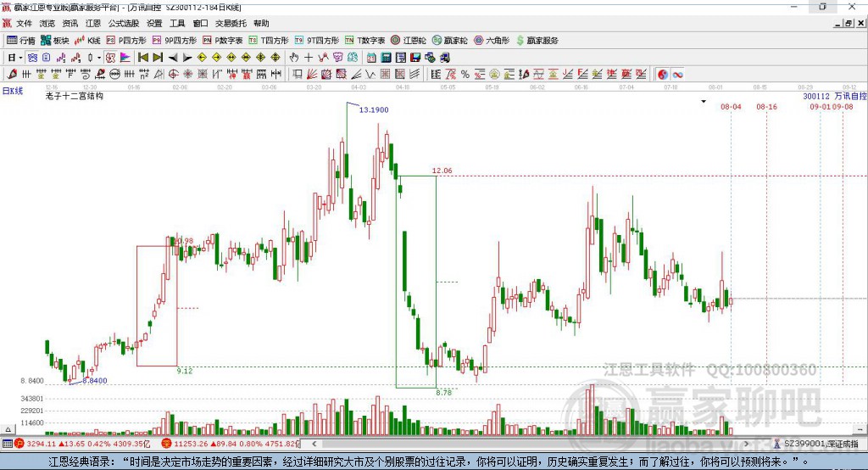Select the red pencil drawing tool
This screenshot has height=470, width=868.
tap(12, 74)
